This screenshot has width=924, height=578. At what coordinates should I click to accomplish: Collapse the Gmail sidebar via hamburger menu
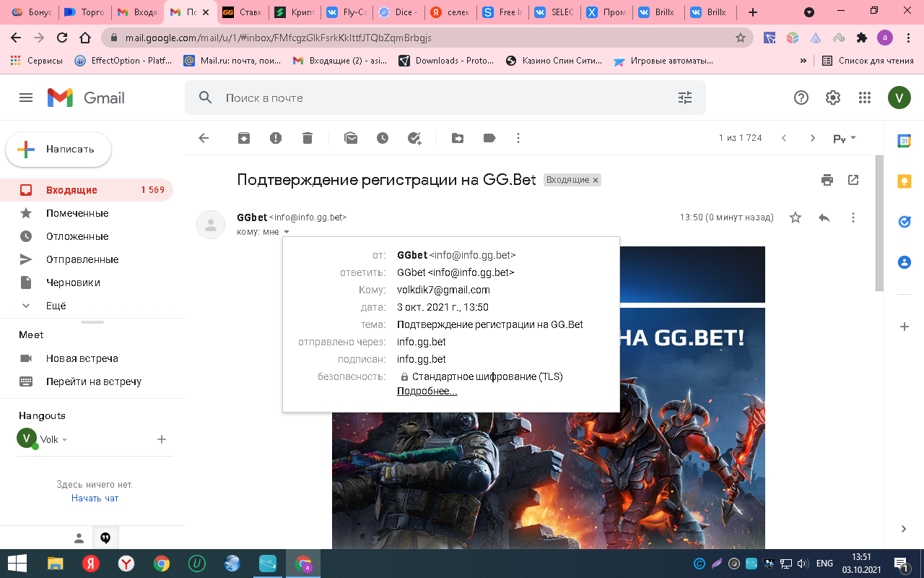pos(25,98)
